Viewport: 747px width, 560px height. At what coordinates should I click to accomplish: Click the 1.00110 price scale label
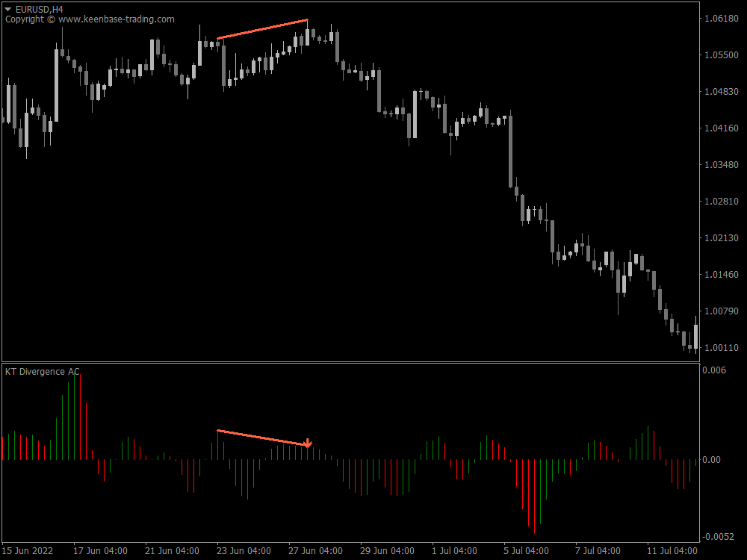pyautogui.click(x=722, y=347)
